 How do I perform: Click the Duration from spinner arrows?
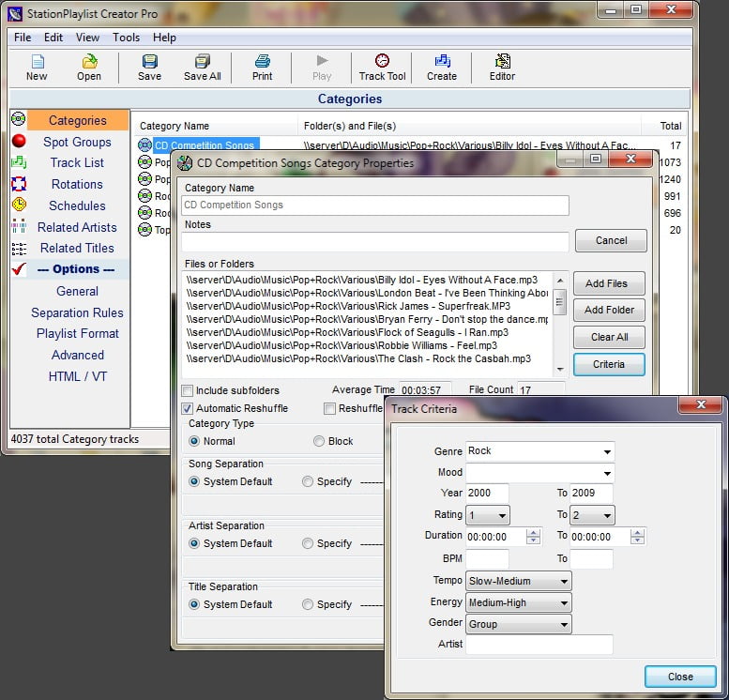coord(533,537)
